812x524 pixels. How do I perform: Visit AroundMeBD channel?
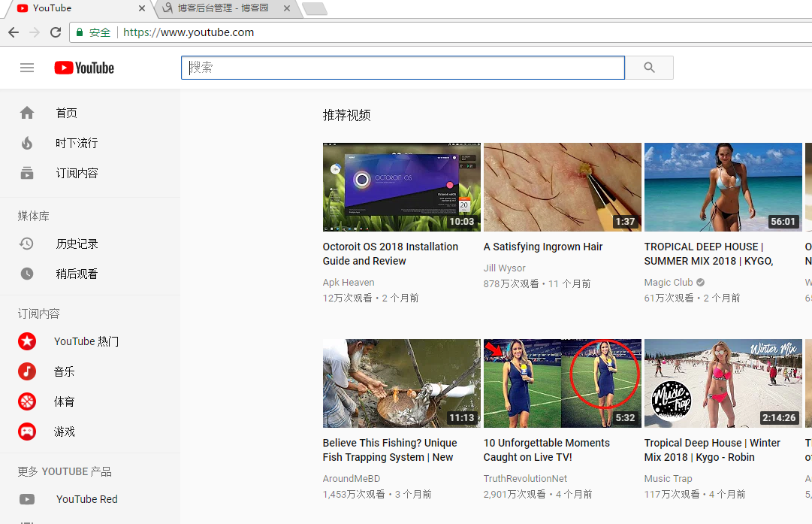pos(352,478)
